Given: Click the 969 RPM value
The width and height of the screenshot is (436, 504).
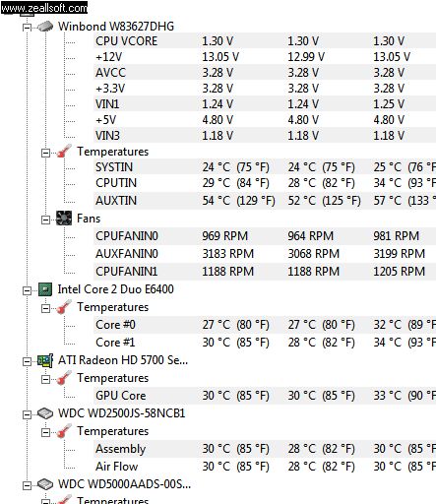Looking at the screenshot, I should (x=225, y=236).
